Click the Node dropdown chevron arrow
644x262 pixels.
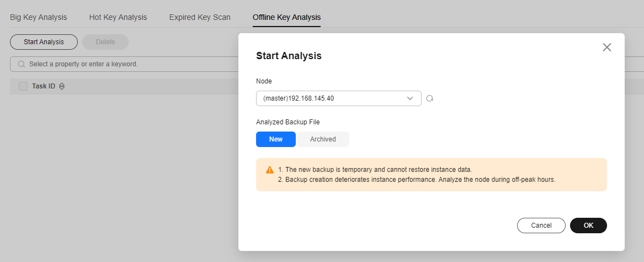click(409, 98)
